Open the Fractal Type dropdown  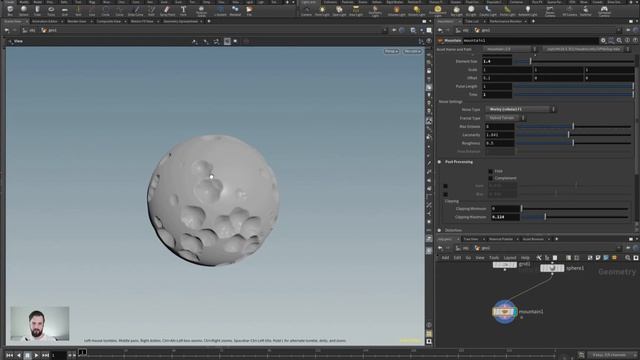[505, 118]
